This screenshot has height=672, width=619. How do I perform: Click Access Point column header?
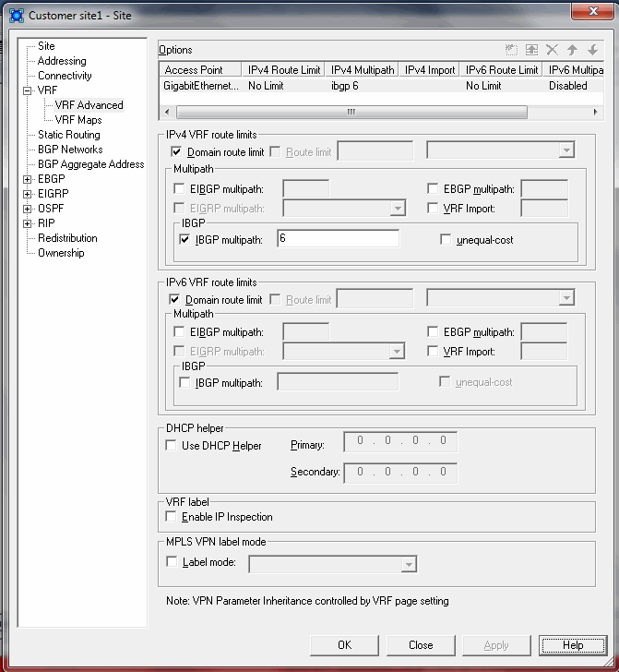click(x=200, y=70)
